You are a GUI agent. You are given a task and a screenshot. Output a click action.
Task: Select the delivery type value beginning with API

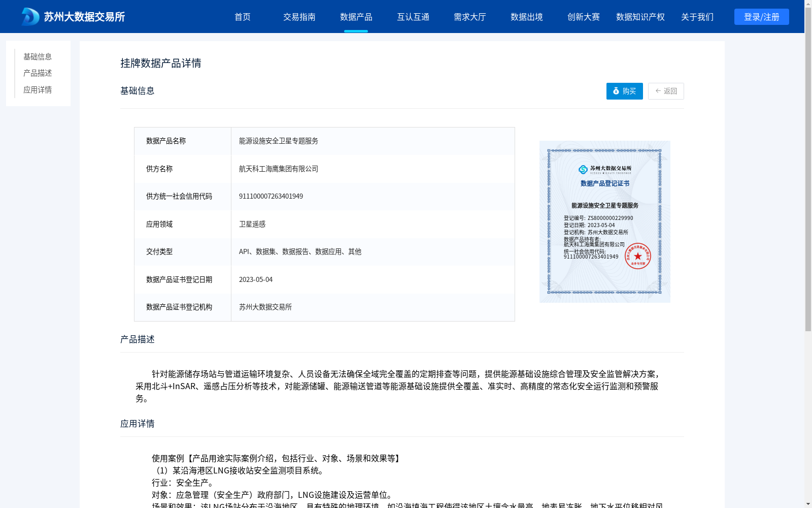pyautogui.click(x=300, y=251)
